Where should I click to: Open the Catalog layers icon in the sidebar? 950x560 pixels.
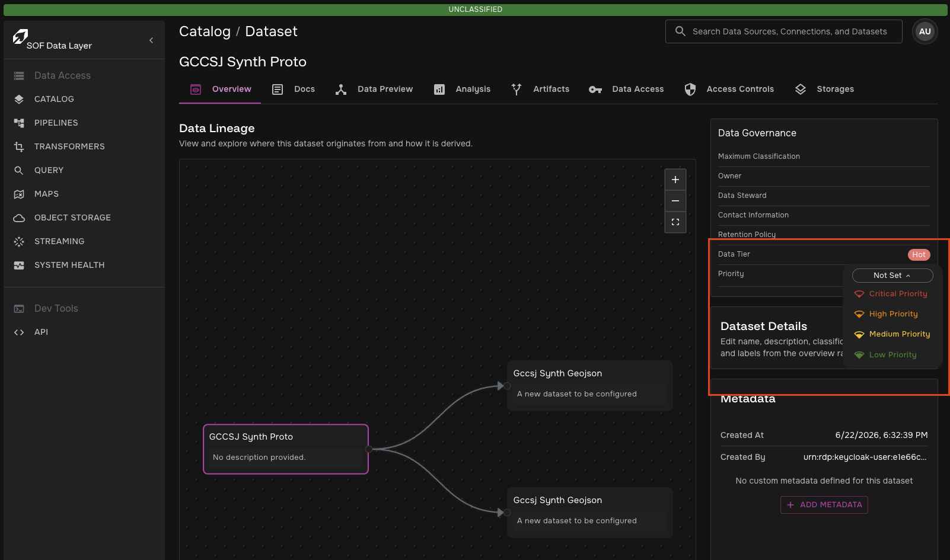pos(19,100)
